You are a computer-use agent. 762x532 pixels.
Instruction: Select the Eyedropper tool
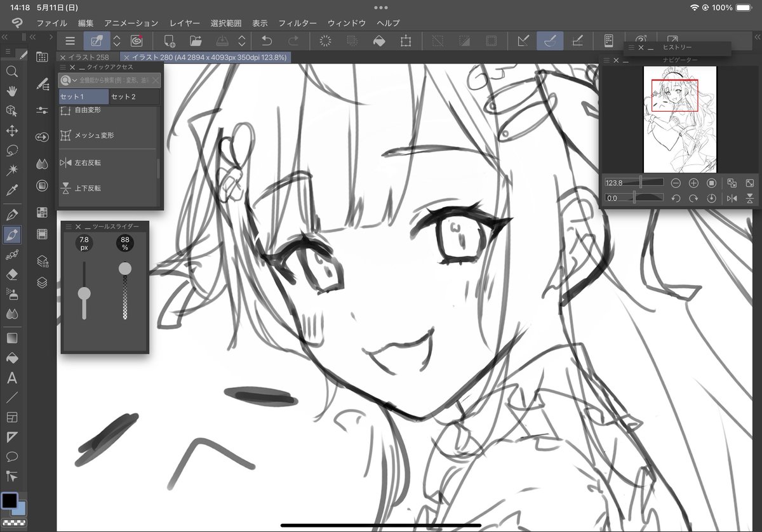pos(11,190)
